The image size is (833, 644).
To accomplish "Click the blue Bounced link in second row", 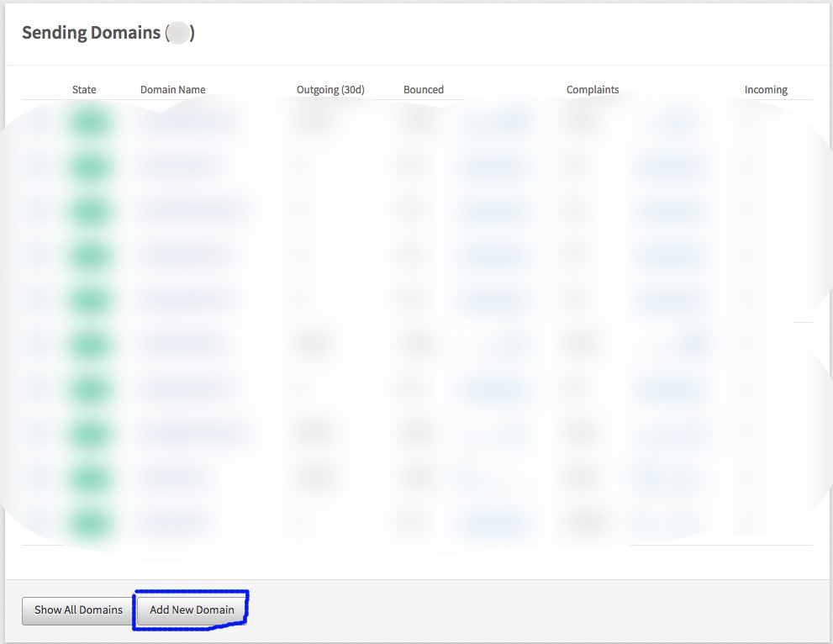I will [493, 167].
